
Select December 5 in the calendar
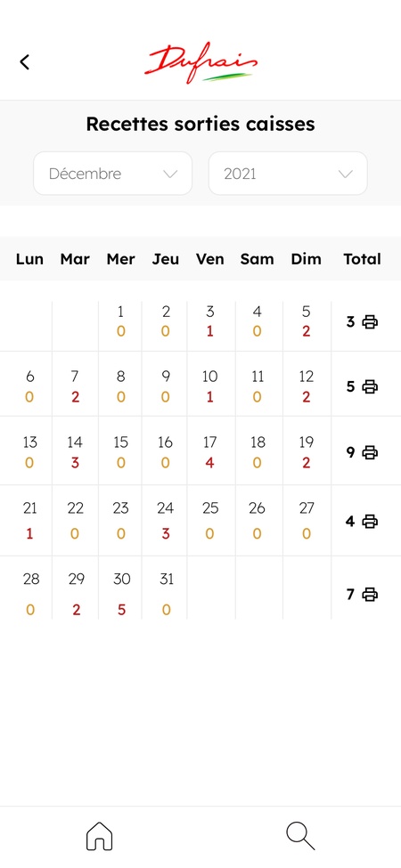[x=307, y=321]
